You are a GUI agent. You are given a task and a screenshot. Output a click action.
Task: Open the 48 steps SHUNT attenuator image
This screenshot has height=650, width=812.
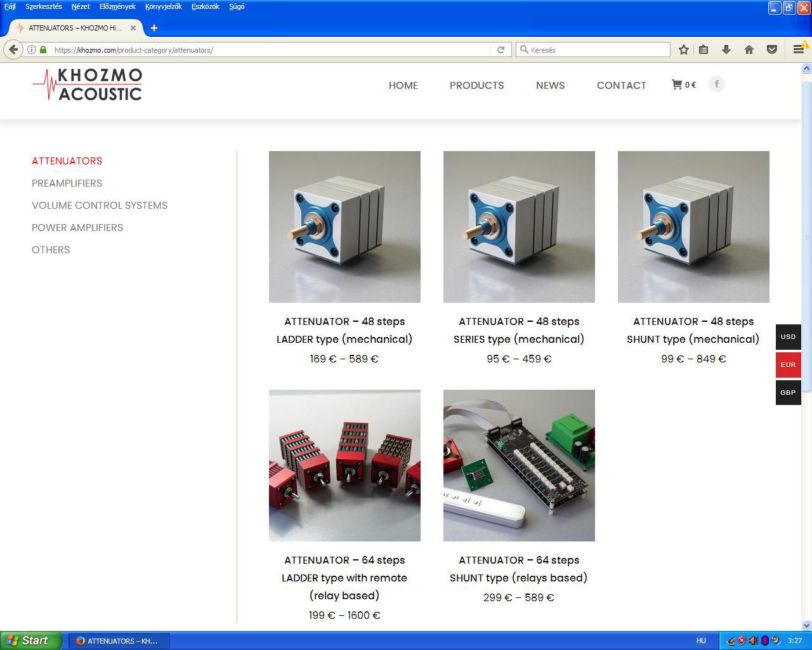click(693, 227)
